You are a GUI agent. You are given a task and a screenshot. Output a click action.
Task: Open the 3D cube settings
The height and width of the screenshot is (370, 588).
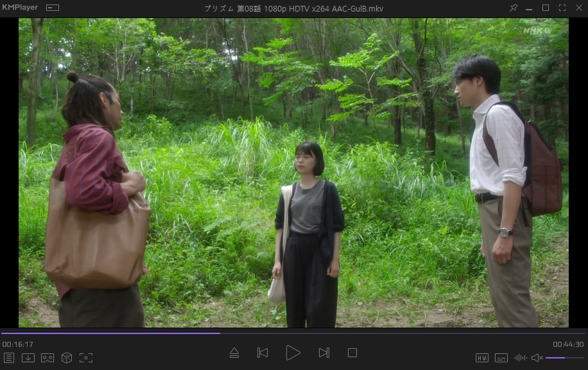pos(67,358)
